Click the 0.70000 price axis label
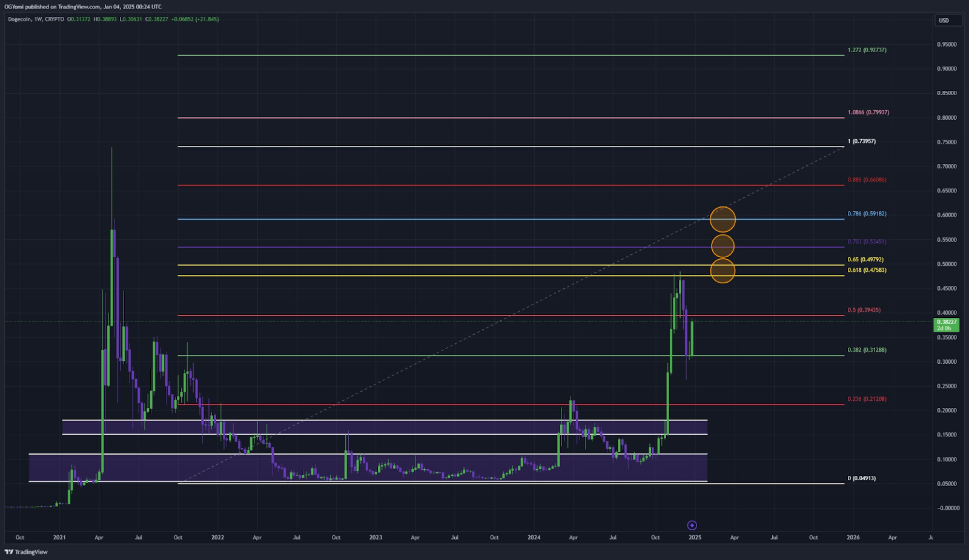This screenshot has height=560, width=969. click(947, 166)
